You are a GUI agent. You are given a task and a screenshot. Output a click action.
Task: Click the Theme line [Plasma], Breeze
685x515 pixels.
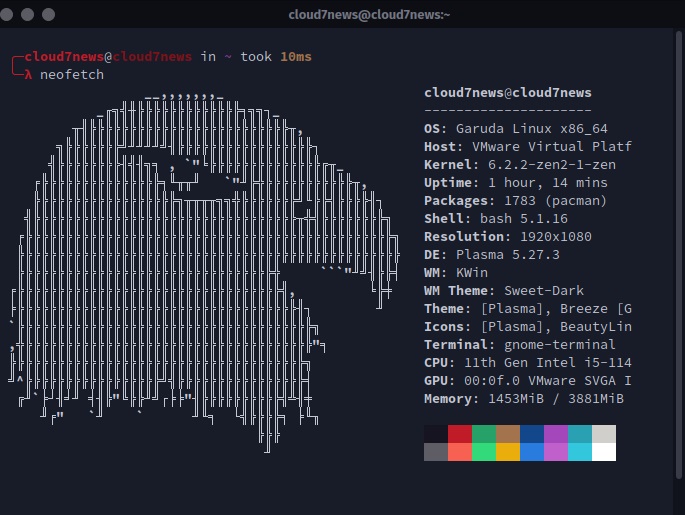[x=528, y=309]
